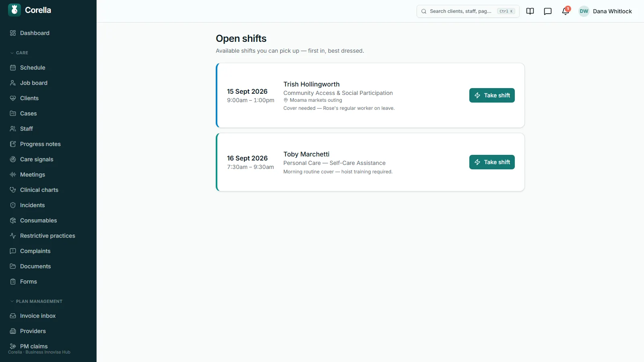Click Personal Care — Self-Care Assistance text

(334, 163)
